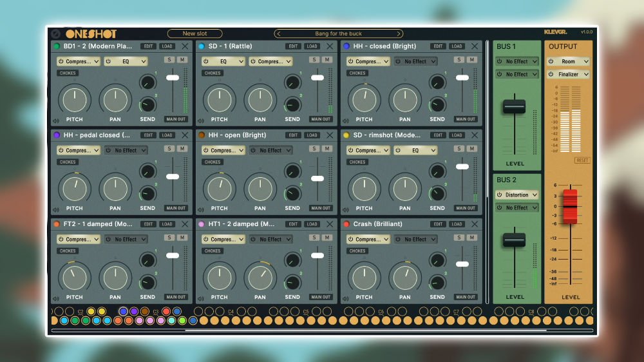This screenshot has height=362, width=644.
Task: Remove the SD - 1 (Rattle) slot with X
Action: (x=330, y=46)
